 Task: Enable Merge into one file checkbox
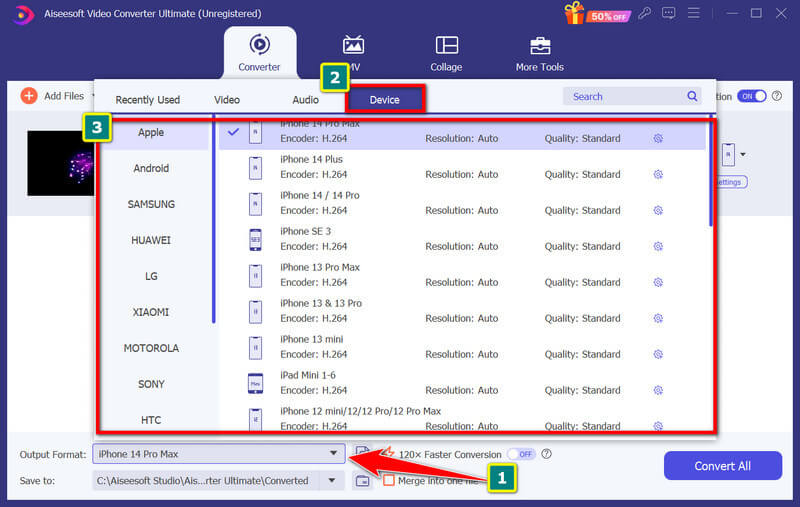click(389, 481)
